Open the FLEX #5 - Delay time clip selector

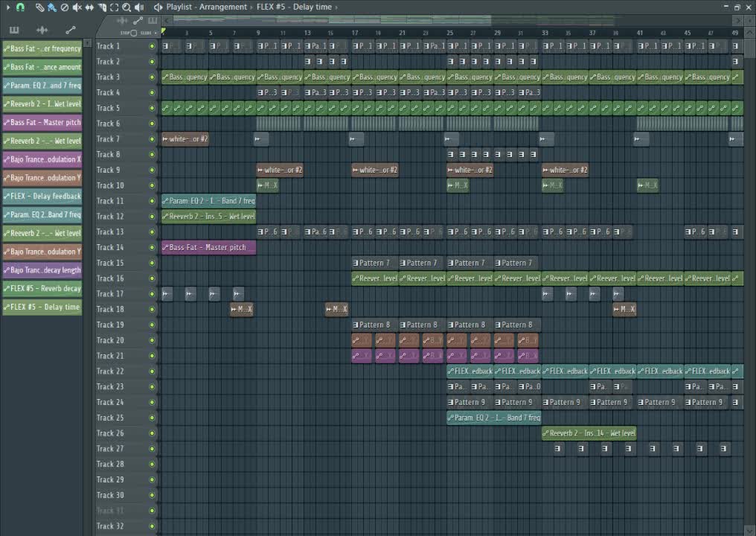294,7
